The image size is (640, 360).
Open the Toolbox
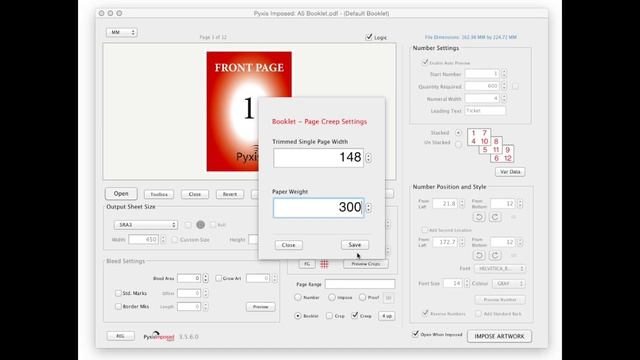159,194
